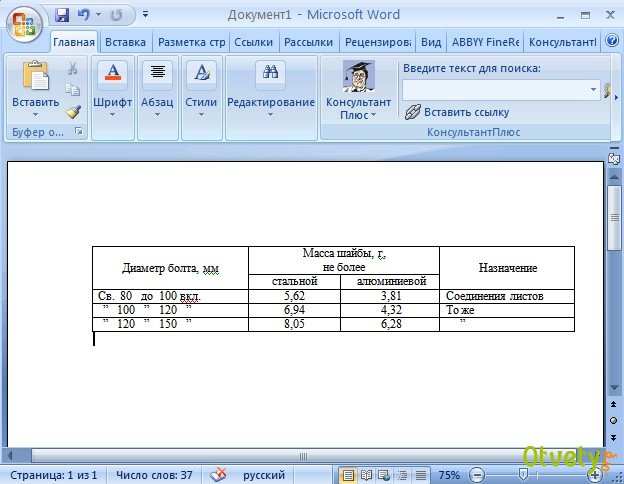Click the round Office button
Screen dimensions: 624x484
(x=26, y=20)
